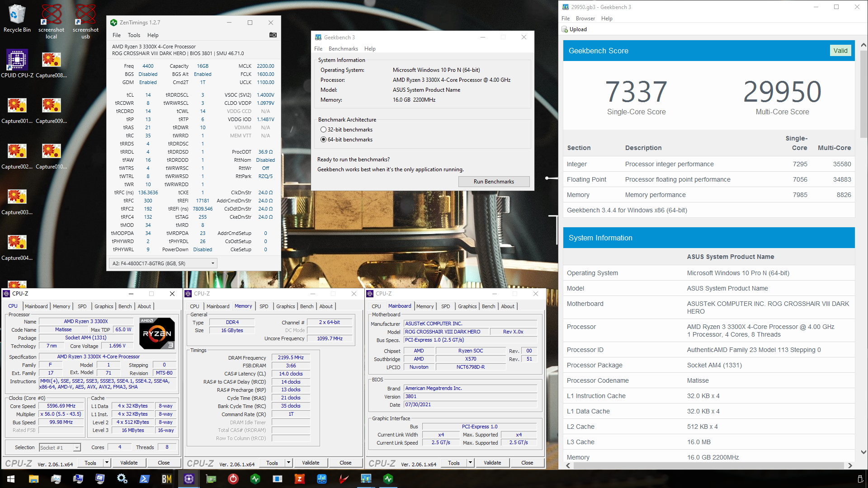Open the Help menu in ZenTimings
Viewport: 868px width, 488px height.
(x=153, y=35)
